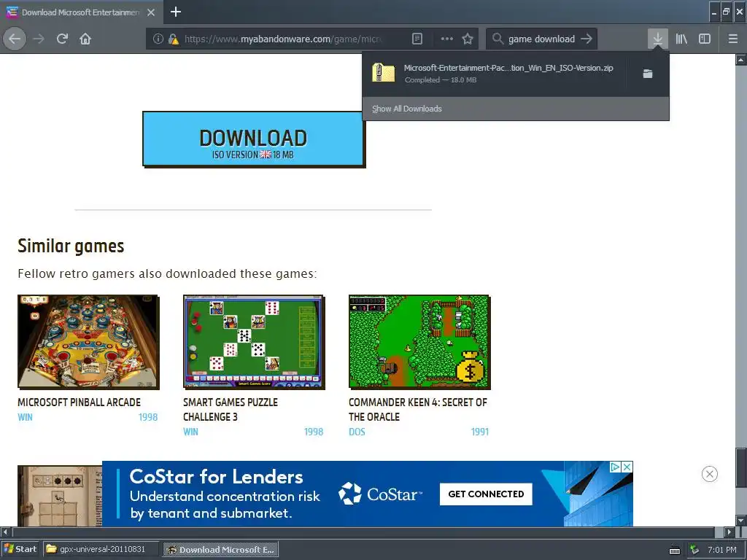Close the ad using the corner X
Viewport: 747px width, 560px height.
pos(627,467)
